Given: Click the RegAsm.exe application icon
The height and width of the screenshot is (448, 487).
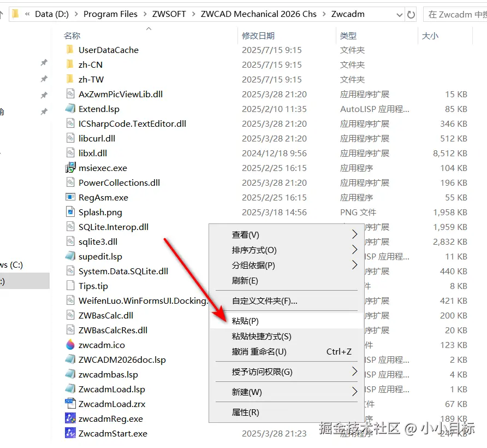Looking at the screenshot, I should pyautogui.click(x=70, y=197).
